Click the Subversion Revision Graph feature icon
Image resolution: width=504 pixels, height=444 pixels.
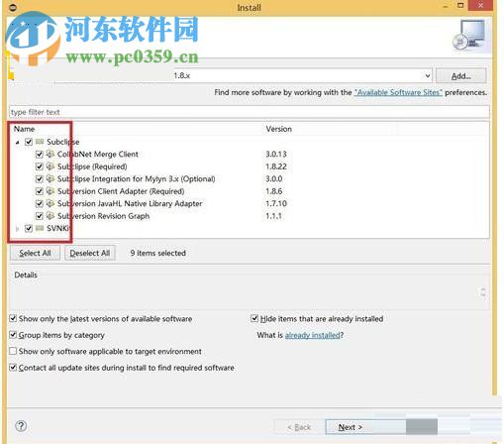[50, 216]
